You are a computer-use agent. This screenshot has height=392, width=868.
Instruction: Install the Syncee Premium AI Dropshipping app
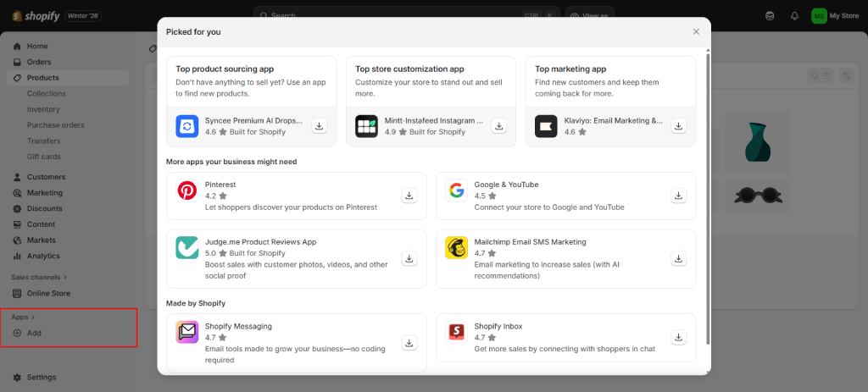[x=319, y=126]
